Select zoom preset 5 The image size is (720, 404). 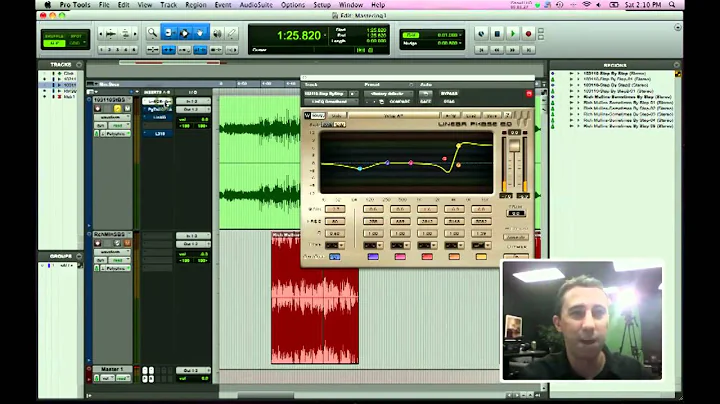(x=134, y=50)
